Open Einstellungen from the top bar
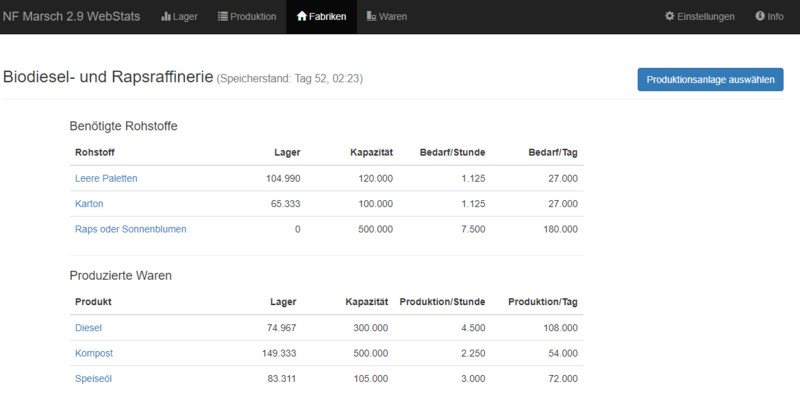This screenshot has width=800, height=410. pyautogui.click(x=706, y=17)
